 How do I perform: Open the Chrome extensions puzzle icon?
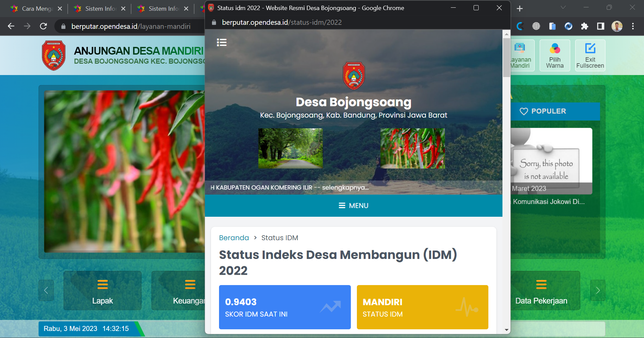pyautogui.click(x=585, y=26)
